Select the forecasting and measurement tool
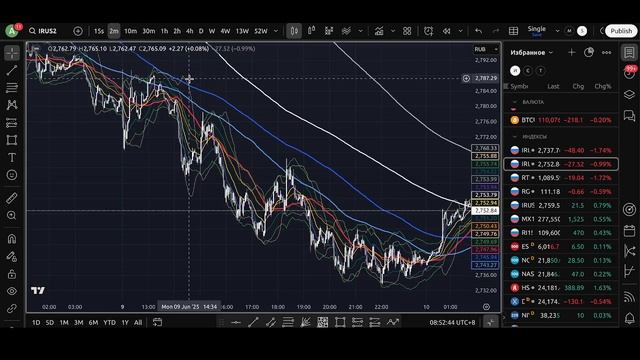 12,123
